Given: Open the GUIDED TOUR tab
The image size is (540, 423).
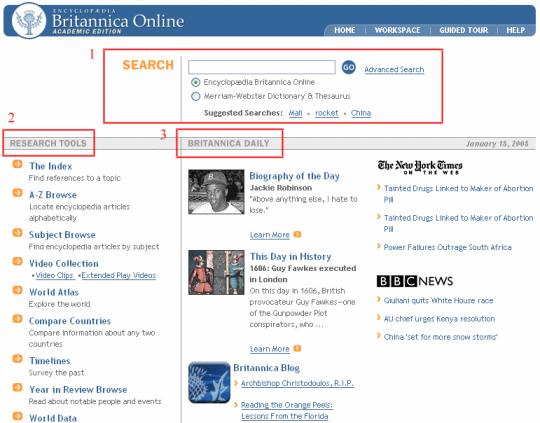Looking at the screenshot, I should [x=464, y=30].
